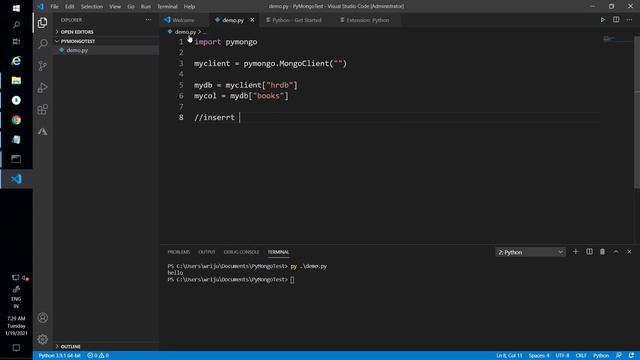Place cursor on line 8 comment text
Viewport: 640px width, 360px height.
coord(214,117)
